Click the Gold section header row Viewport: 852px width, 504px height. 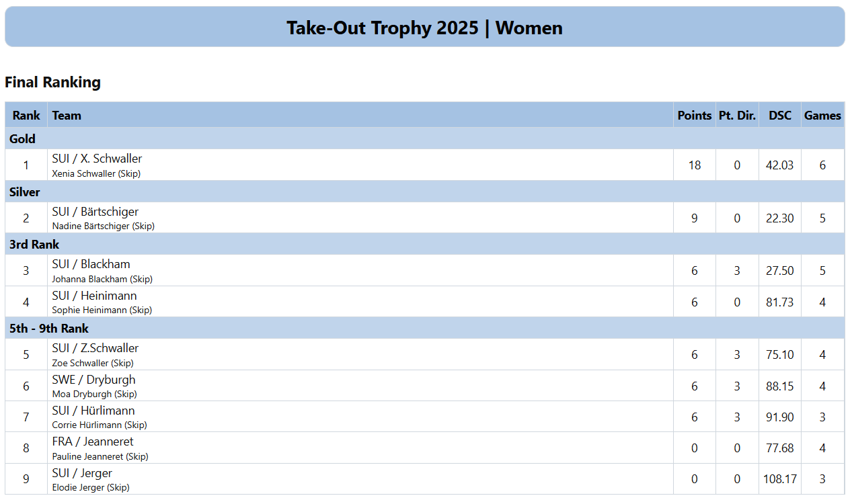click(22, 139)
